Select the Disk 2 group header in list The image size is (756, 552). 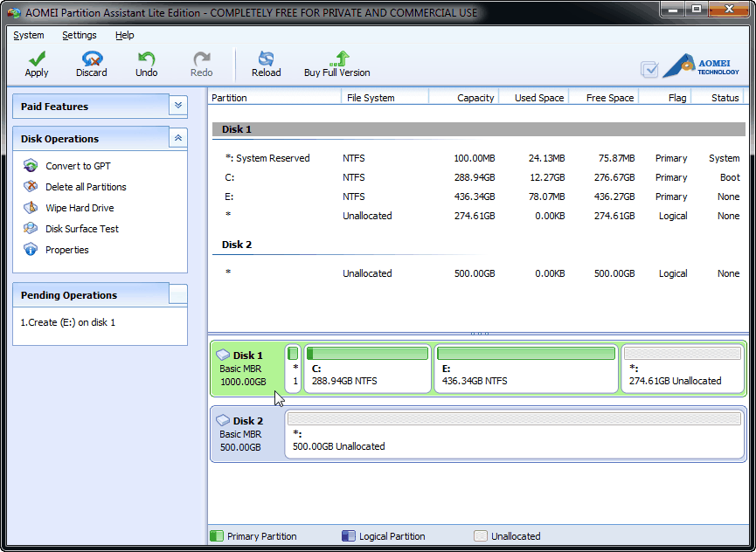click(479, 245)
